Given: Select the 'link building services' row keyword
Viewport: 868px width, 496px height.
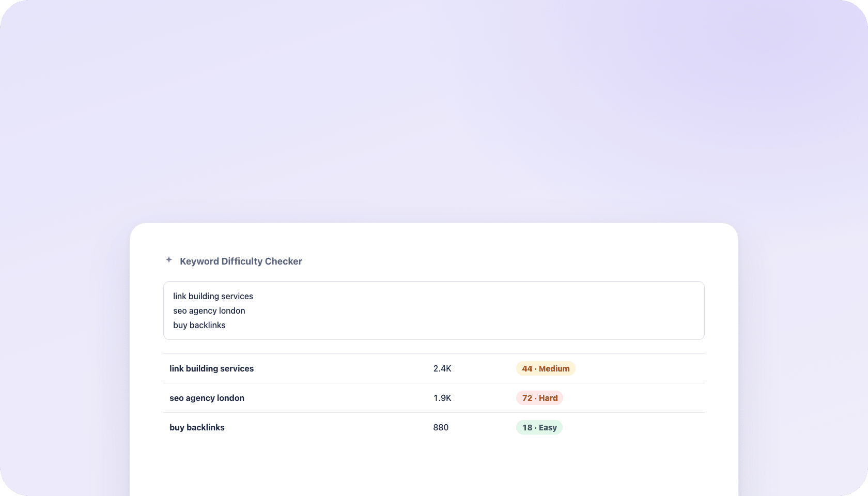Looking at the screenshot, I should [212, 368].
